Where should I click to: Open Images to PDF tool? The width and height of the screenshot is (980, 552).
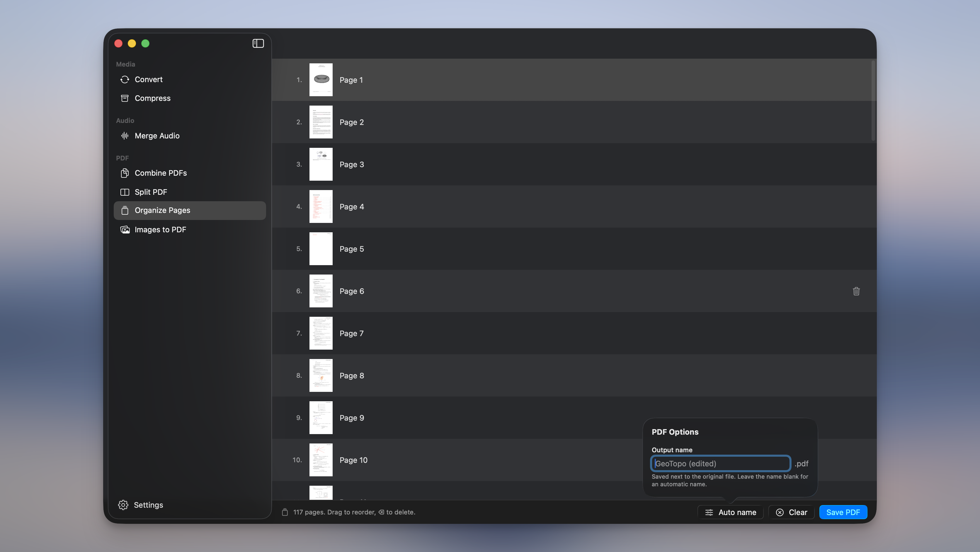(x=190, y=230)
